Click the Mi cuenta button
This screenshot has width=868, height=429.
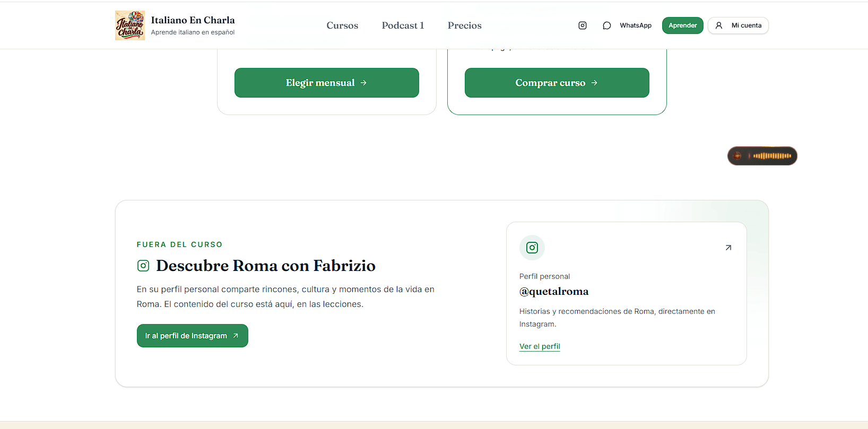(738, 25)
